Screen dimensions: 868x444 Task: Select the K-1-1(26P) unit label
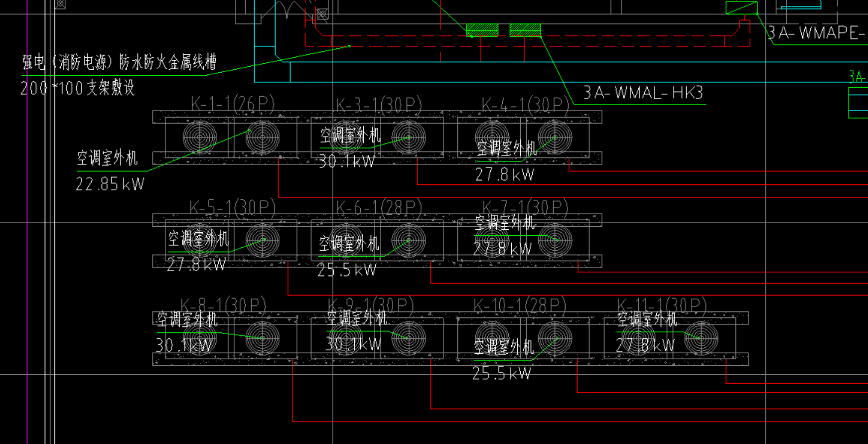click(x=233, y=104)
